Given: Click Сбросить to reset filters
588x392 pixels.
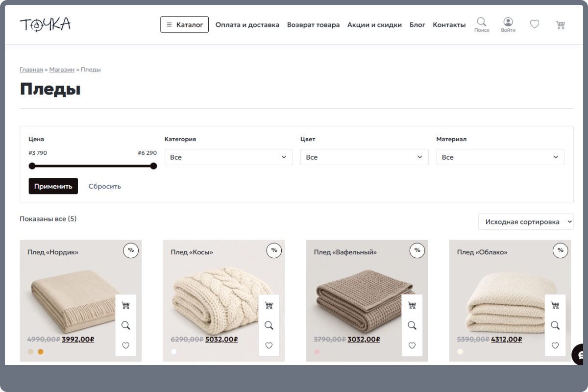Looking at the screenshot, I should click(x=105, y=186).
